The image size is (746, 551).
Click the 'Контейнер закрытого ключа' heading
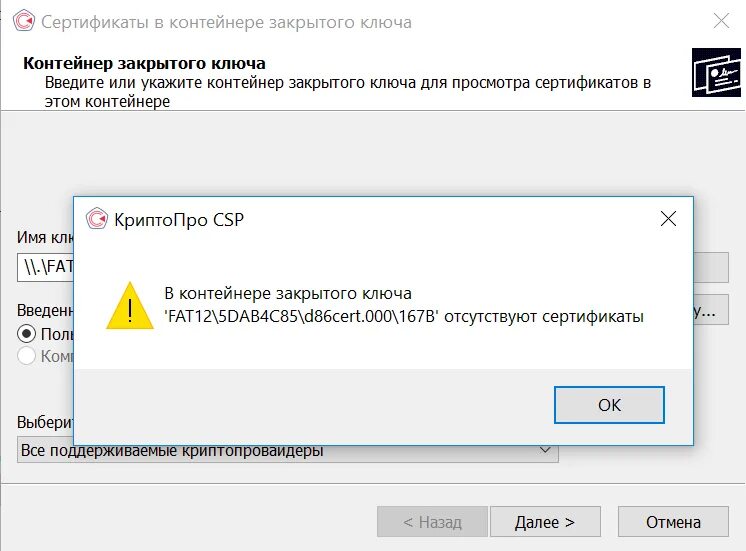tap(144, 63)
